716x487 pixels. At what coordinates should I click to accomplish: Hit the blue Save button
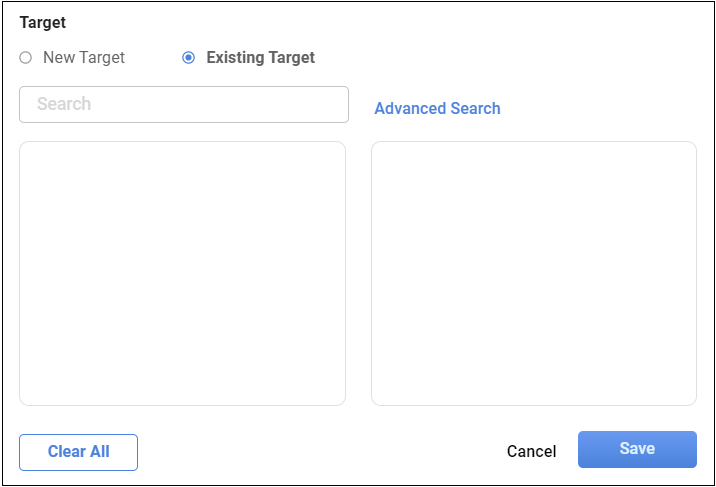coord(637,449)
